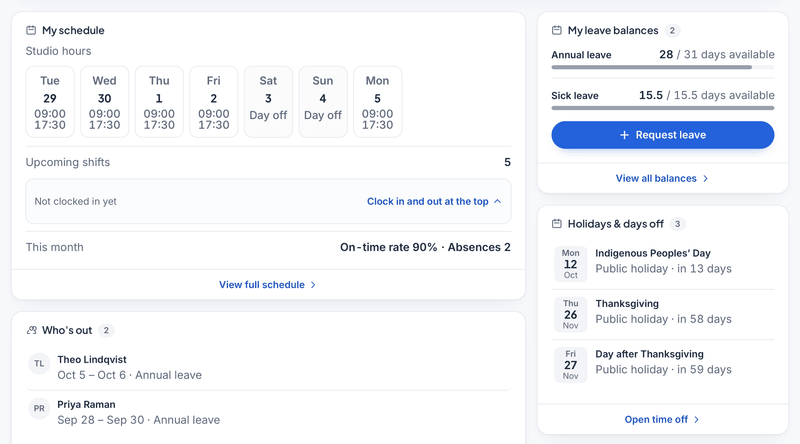Image resolution: width=800 pixels, height=444 pixels.
Task: Click Oct 5 – Oct 6 · Annual leave text
Action: pyautogui.click(x=130, y=375)
